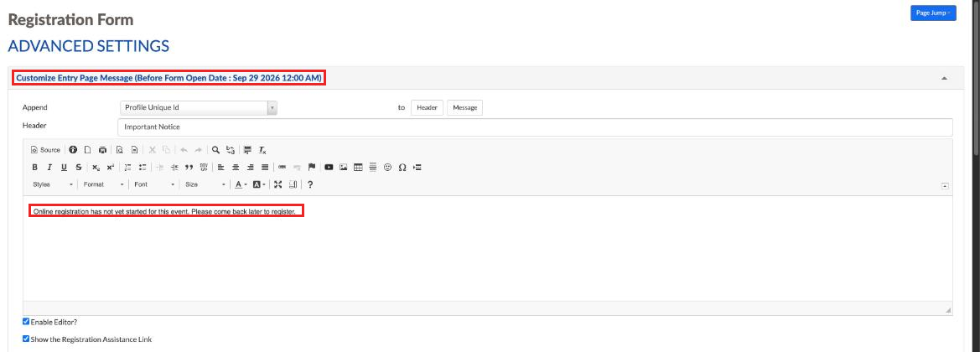Grab the editor resize handle

click(x=948, y=310)
